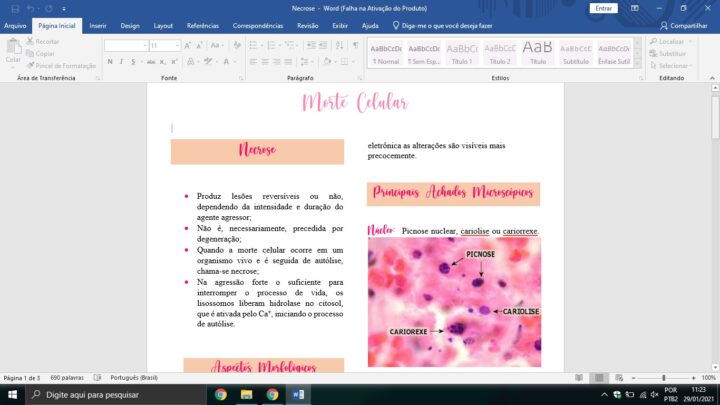Open the font size dropdown
The height and width of the screenshot is (405, 720).
(178, 46)
